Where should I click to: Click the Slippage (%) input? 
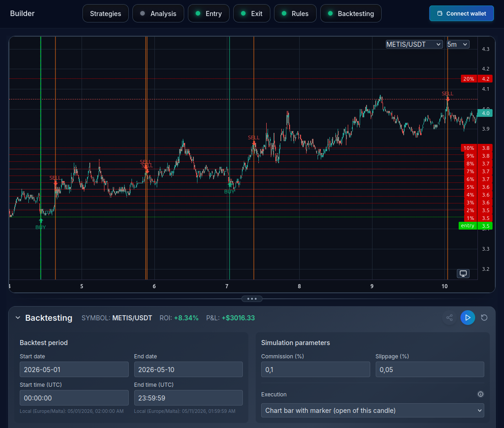(x=430, y=369)
